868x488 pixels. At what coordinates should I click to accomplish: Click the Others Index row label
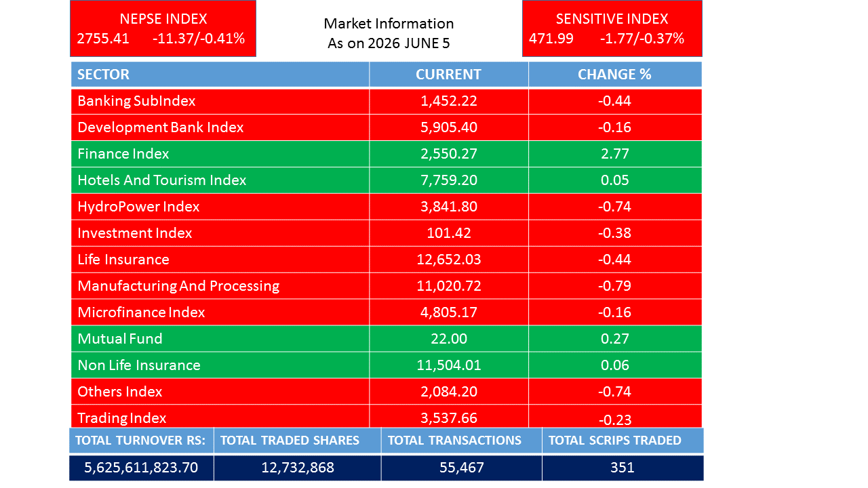[x=120, y=392]
